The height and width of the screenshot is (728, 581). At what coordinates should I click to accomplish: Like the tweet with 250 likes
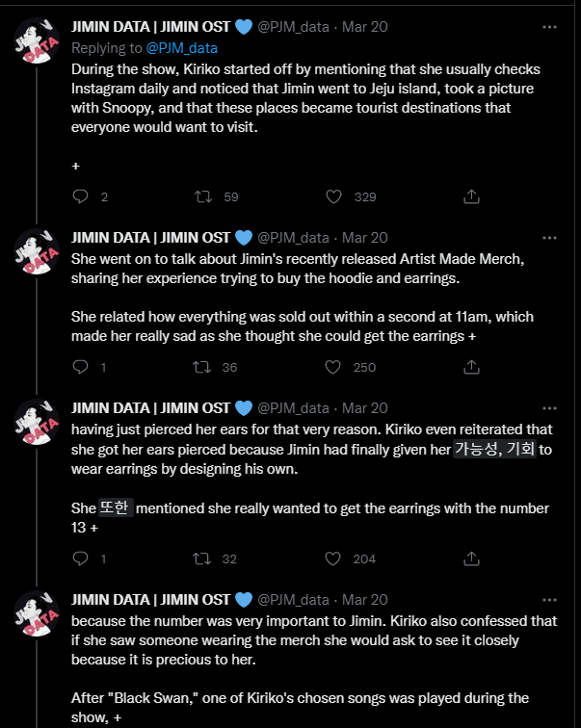tap(332, 367)
